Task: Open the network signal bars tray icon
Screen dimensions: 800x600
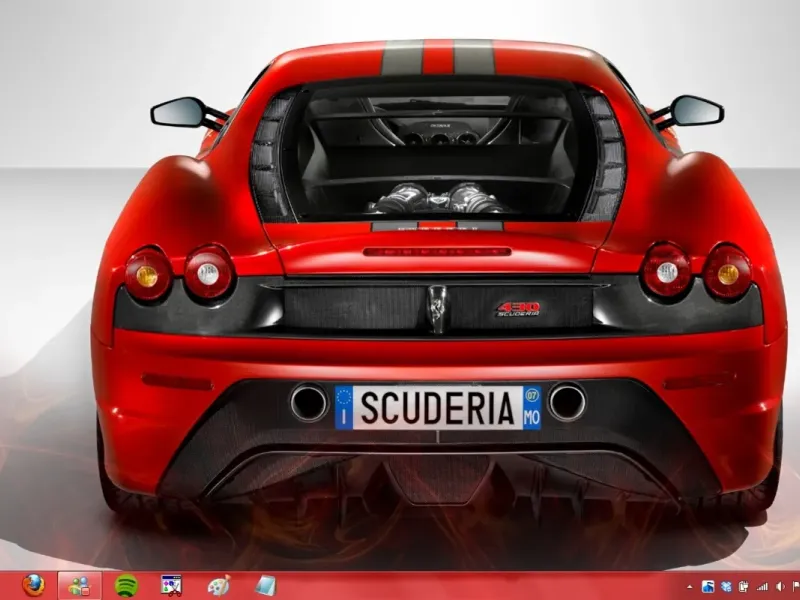Action: click(x=762, y=586)
